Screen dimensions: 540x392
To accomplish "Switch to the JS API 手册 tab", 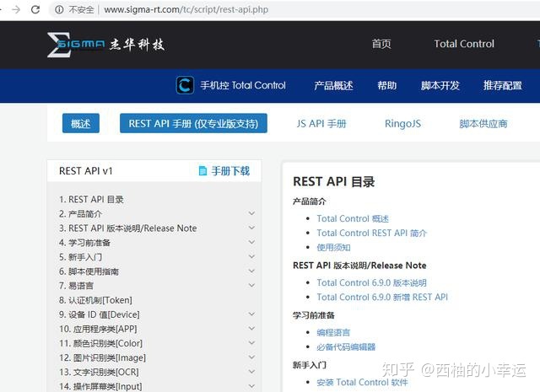I will coord(321,124).
